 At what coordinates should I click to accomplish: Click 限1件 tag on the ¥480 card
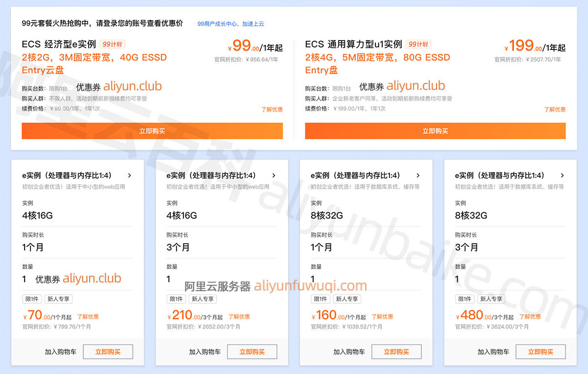coord(465,299)
